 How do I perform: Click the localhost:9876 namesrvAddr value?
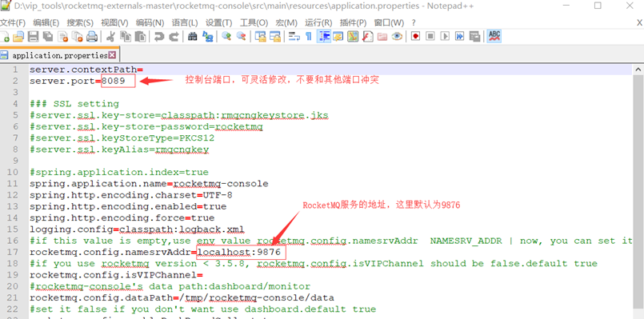pos(238,252)
